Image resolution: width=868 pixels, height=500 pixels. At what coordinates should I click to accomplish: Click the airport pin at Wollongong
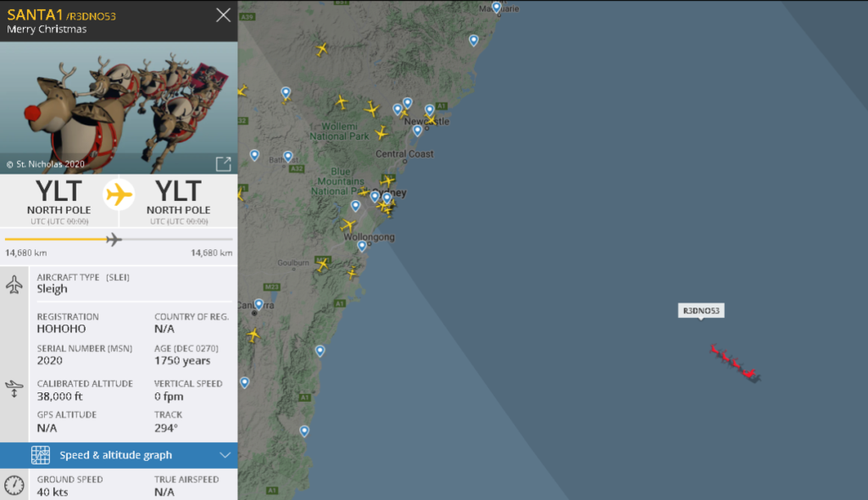click(362, 246)
